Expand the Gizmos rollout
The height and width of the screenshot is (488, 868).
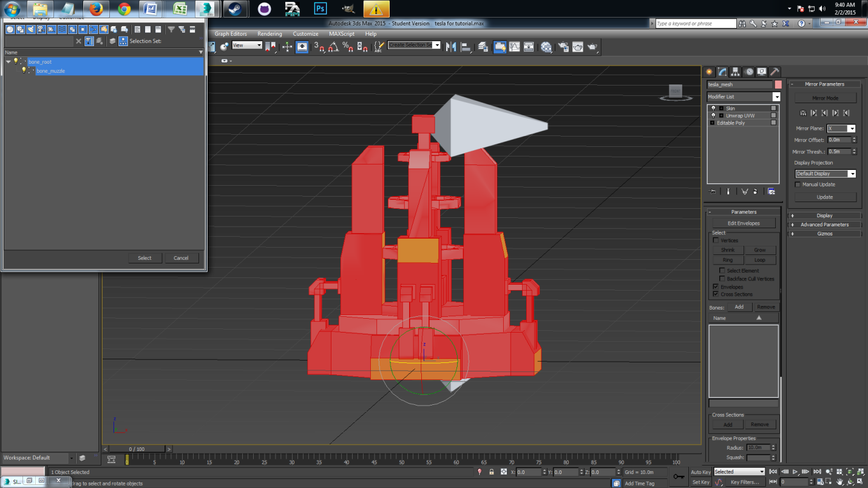(x=824, y=234)
